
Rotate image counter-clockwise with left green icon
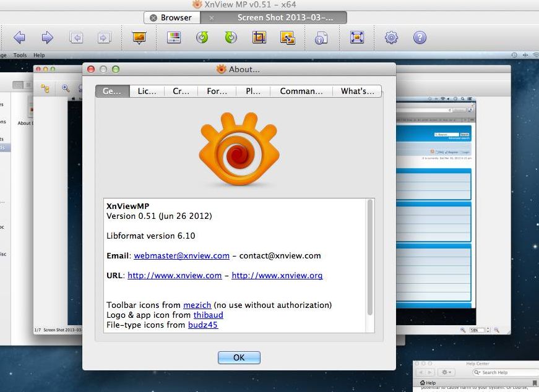point(202,37)
